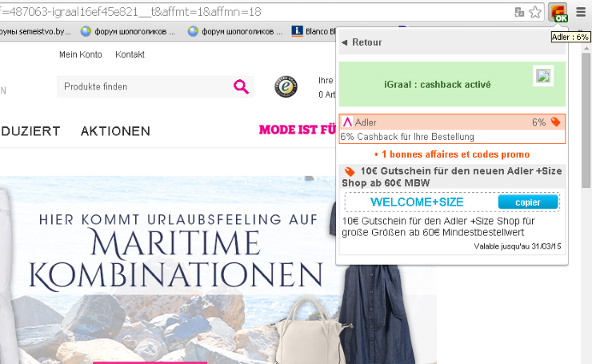The height and width of the screenshot is (364, 592).
Task: Click the Adler logo icon in popup
Action: (347, 122)
